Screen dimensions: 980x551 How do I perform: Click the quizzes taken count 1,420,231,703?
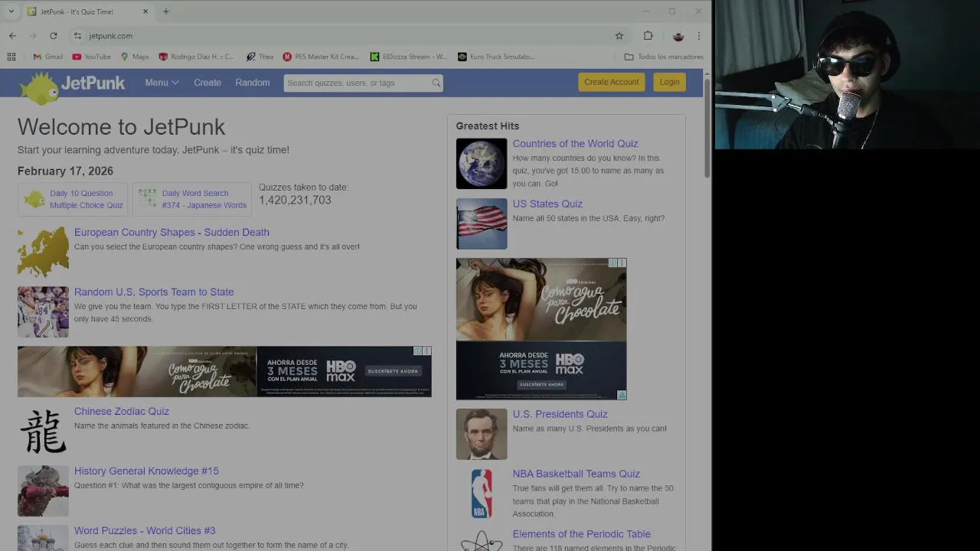click(295, 200)
